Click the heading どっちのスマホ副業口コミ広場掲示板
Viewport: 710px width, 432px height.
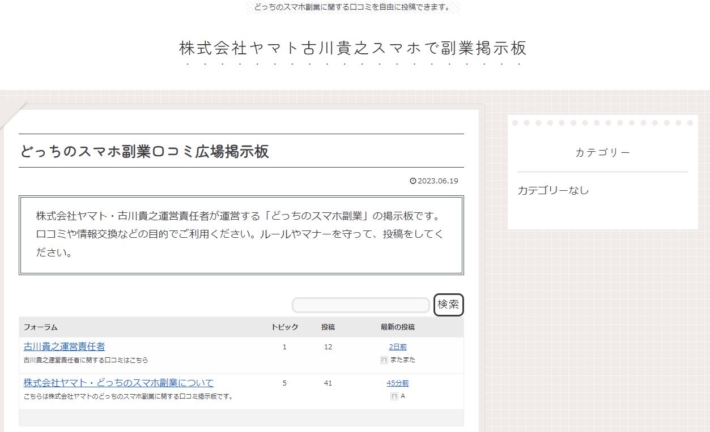[x=144, y=151]
